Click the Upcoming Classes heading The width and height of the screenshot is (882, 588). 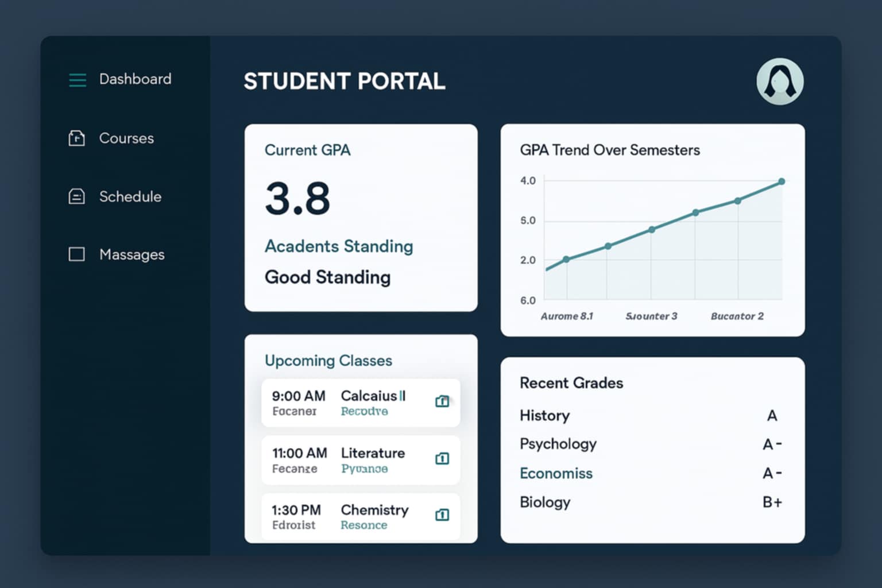point(328,361)
